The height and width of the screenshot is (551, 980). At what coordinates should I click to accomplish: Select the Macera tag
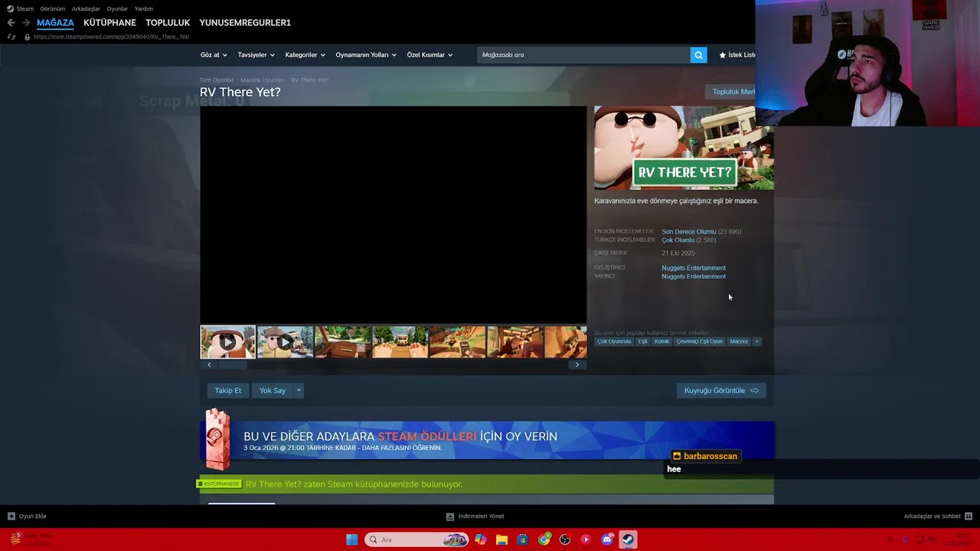(x=739, y=341)
